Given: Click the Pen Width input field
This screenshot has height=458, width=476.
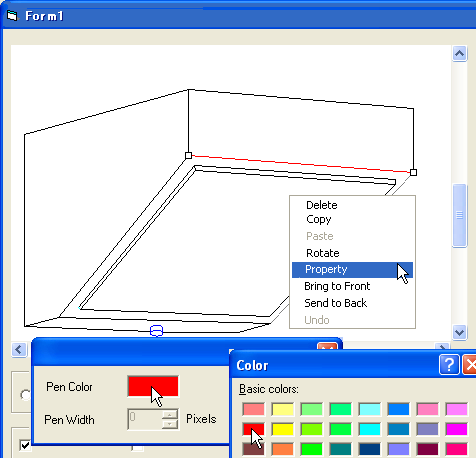Looking at the screenshot, I should pos(145,419).
